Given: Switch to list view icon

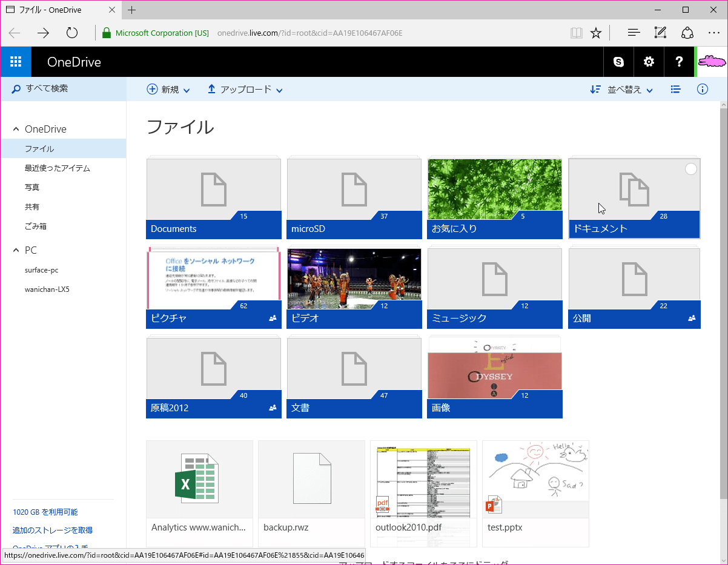Looking at the screenshot, I should click(676, 90).
